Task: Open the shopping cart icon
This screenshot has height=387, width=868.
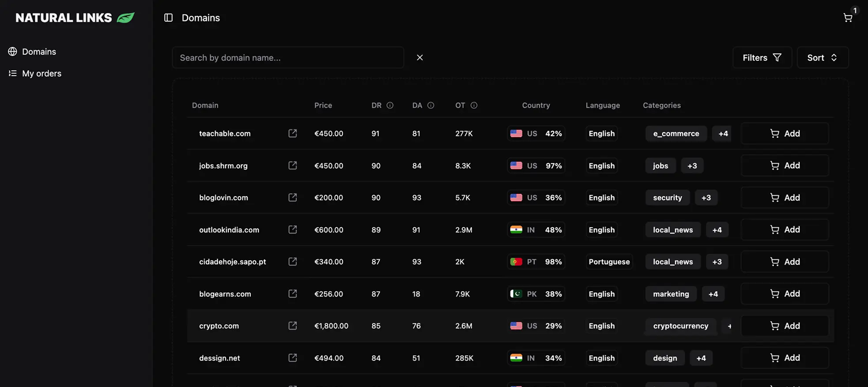Action: click(848, 18)
